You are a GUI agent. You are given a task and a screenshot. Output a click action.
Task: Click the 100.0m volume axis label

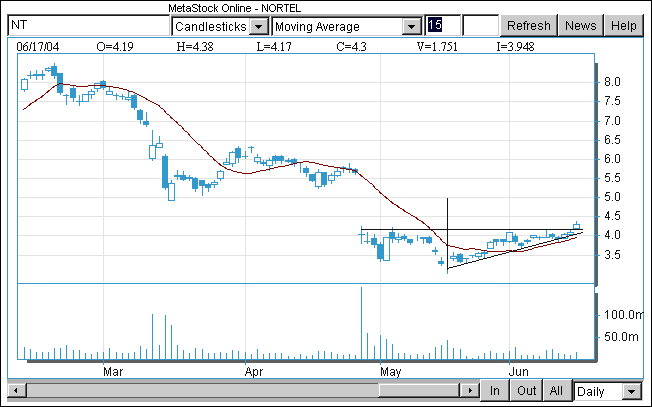coord(623,315)
